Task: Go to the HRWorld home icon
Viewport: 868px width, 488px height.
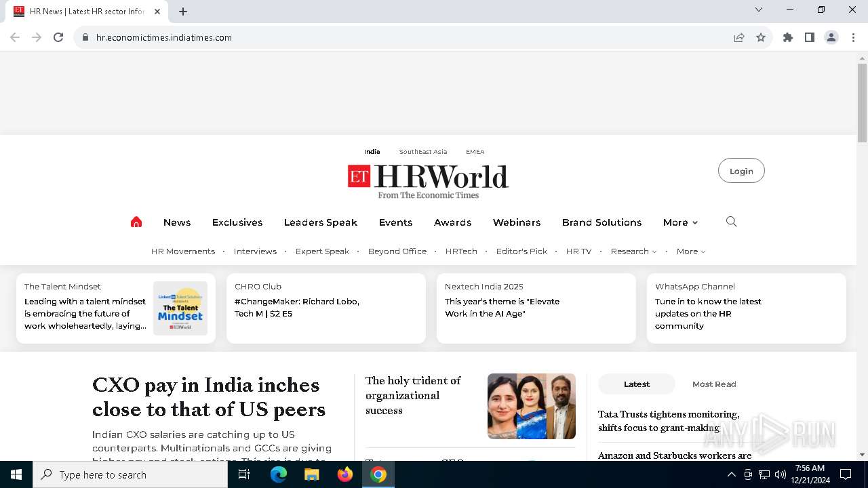Action: 136,222
